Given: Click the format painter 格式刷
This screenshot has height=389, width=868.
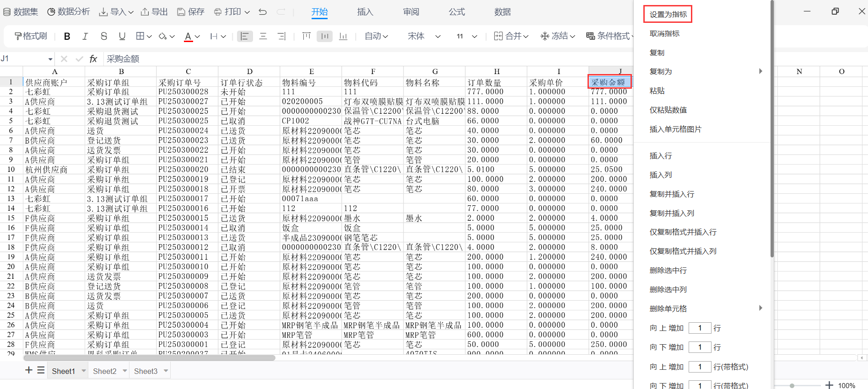Looking at the screenshot, I should click(x=31, y=36).
